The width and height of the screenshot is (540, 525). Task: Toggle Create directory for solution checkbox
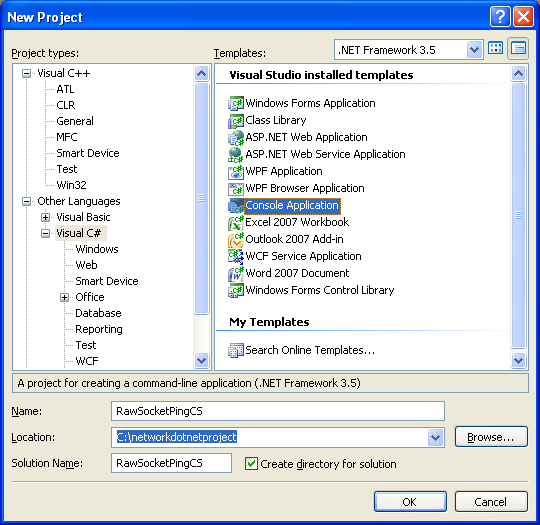click(251, 464)
